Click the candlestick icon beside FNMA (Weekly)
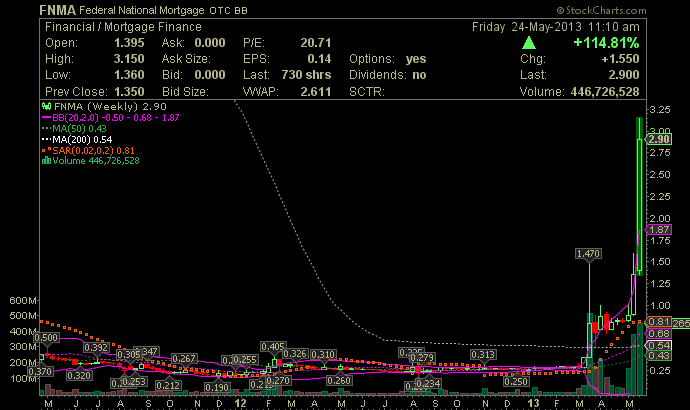690x410 pixels. [46, 106]
